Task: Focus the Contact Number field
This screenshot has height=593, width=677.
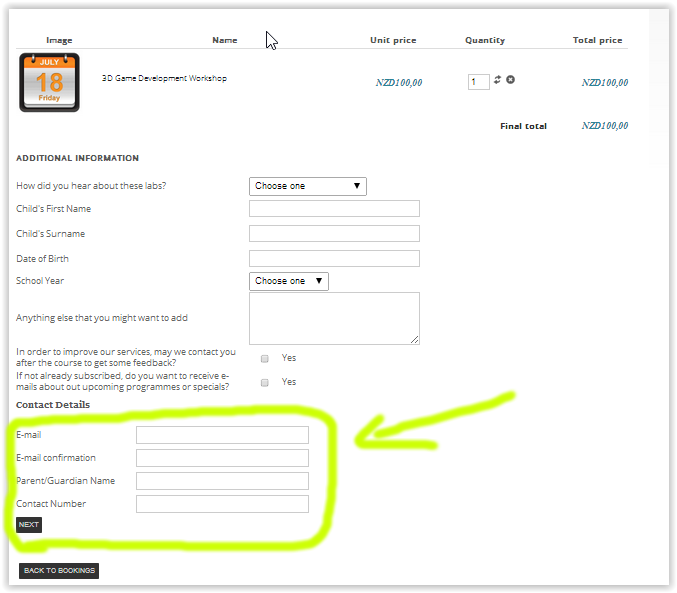Action: [222, 504]
